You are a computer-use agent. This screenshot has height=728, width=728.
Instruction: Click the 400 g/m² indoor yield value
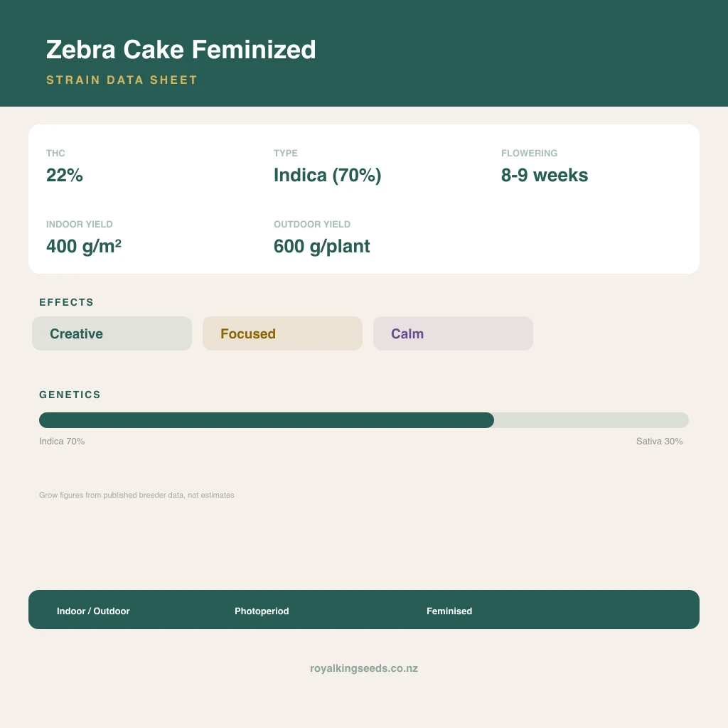coord(84,246)
